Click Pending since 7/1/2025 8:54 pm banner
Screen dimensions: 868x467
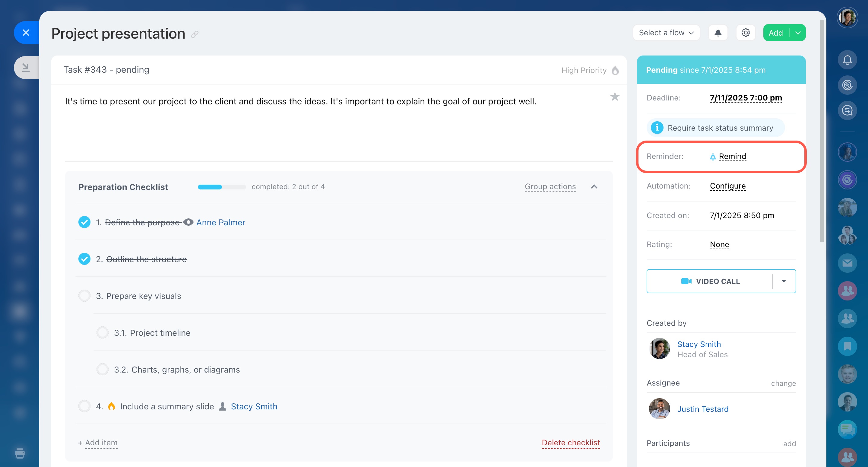coord(721,70)
